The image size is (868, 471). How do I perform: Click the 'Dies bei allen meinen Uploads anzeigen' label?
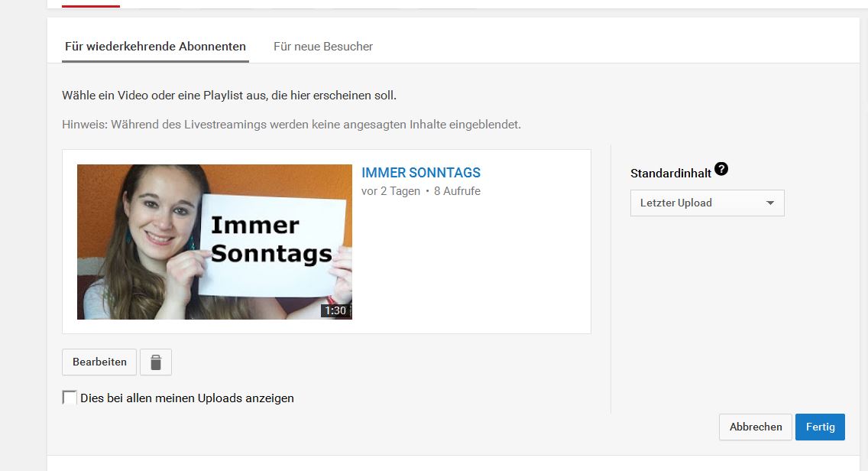tap(187, 398)
